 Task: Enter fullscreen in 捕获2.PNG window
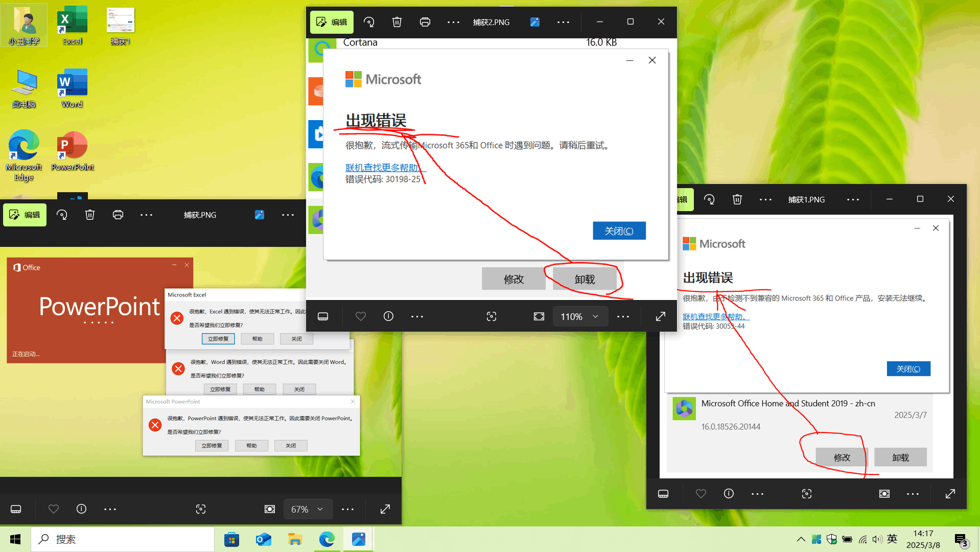tap(661, 316)
